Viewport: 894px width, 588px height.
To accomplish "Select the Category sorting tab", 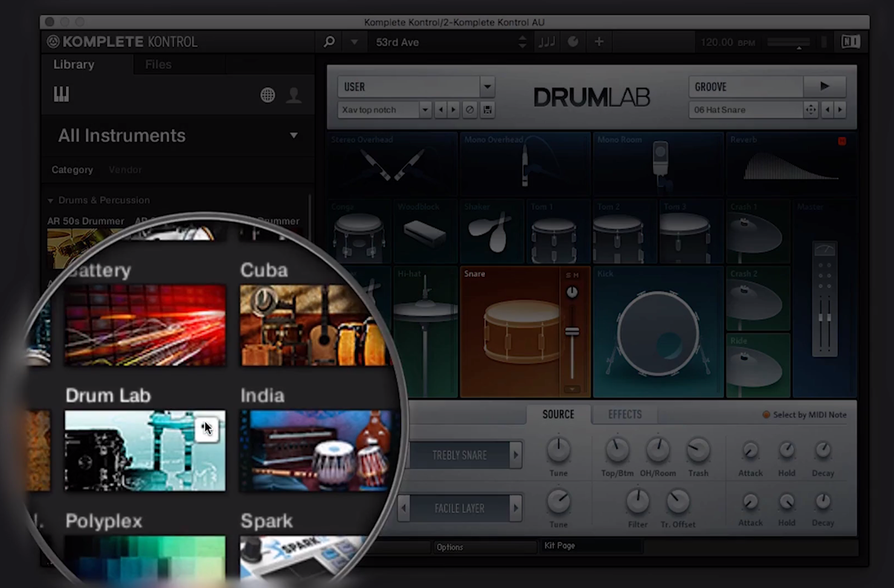I will tap(72, 170).
